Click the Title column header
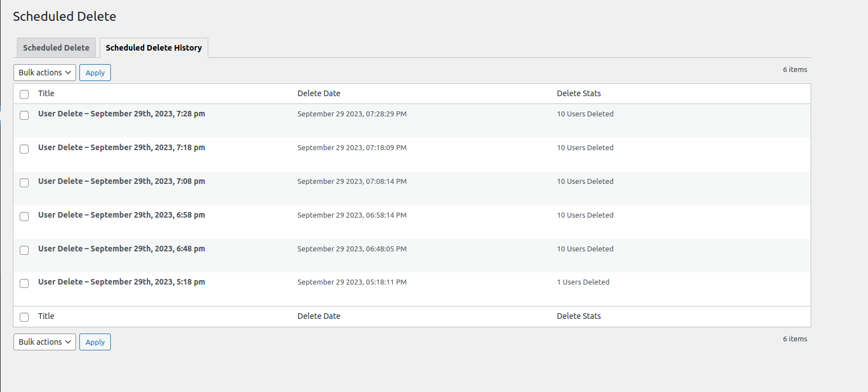This screenshot has width=868, height=392. (46, 93)
